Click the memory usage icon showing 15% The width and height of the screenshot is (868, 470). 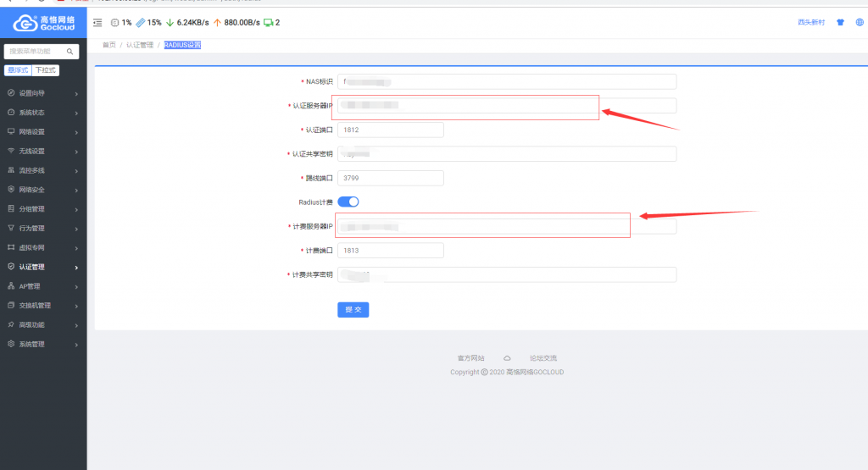(x=141, y=23)
